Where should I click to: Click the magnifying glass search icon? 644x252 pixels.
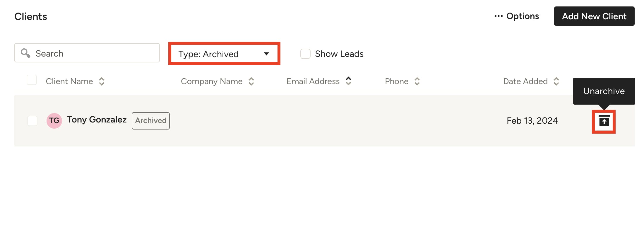(x=25, y=53)
